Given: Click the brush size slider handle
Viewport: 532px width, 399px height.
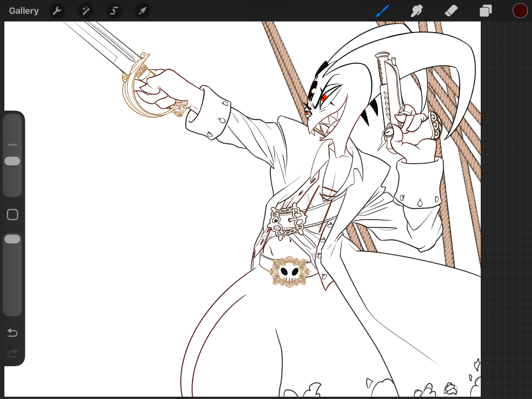Looking at the screenshot, I should point(13,161).
